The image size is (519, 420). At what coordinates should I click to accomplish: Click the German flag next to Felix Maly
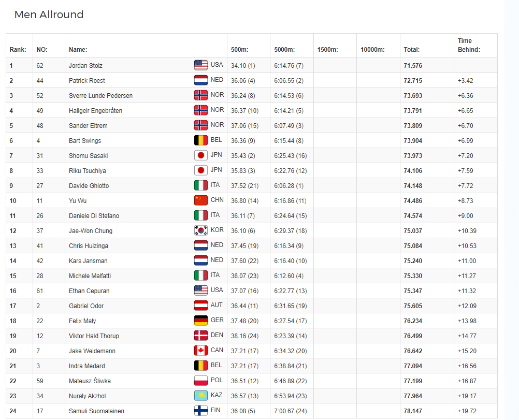pos(200,321)
